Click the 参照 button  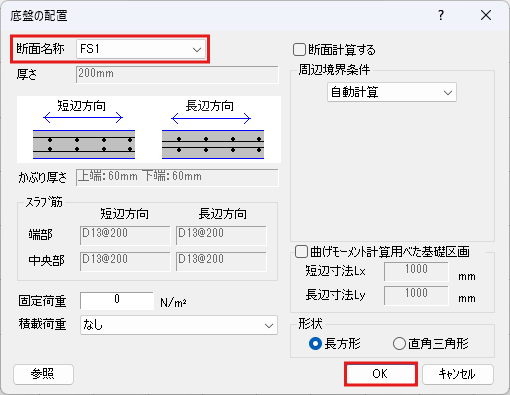click(x=43, y=374)
